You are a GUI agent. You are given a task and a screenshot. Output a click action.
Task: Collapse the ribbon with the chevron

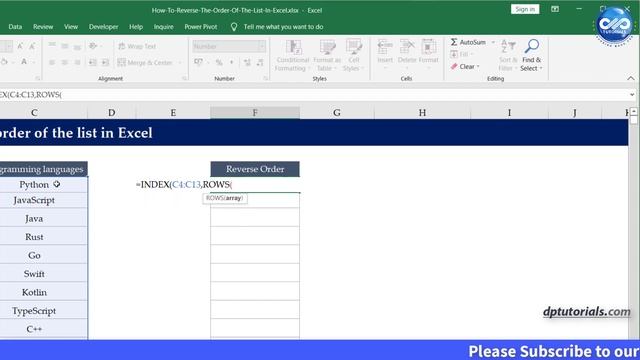point(631,78)
